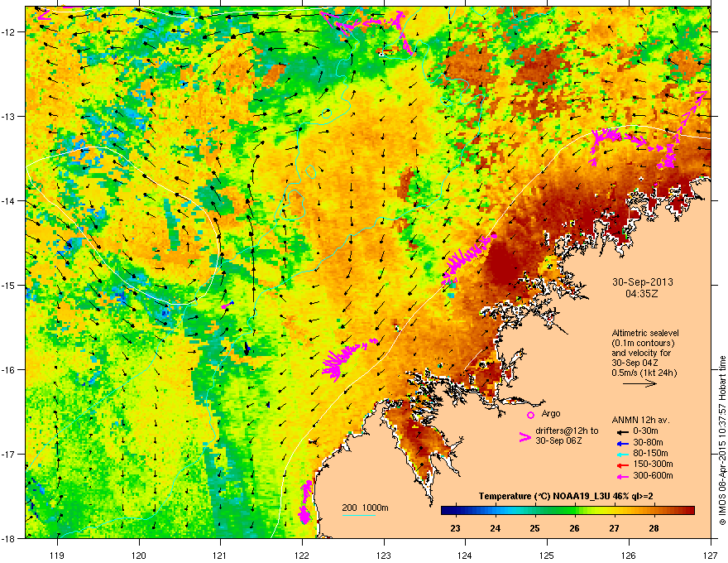Click longitude axis label 127
Screen dimensions: 728x563
pos(711,555)
